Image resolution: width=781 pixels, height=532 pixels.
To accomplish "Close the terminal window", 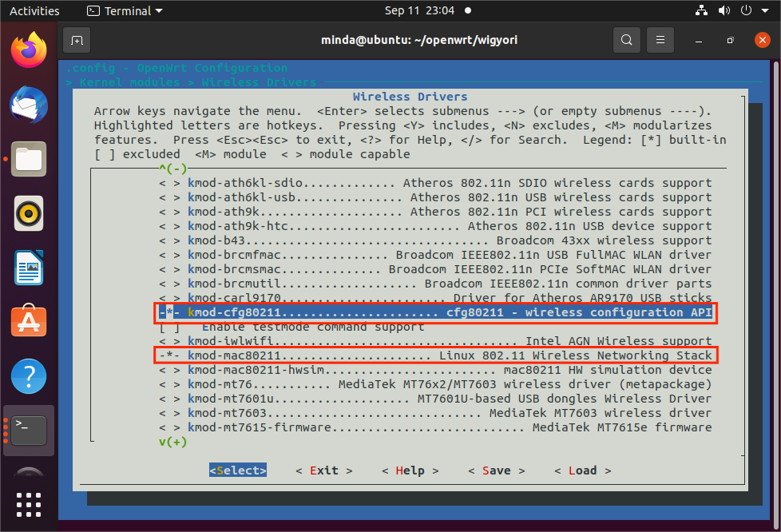I will [x=763, y=40].
